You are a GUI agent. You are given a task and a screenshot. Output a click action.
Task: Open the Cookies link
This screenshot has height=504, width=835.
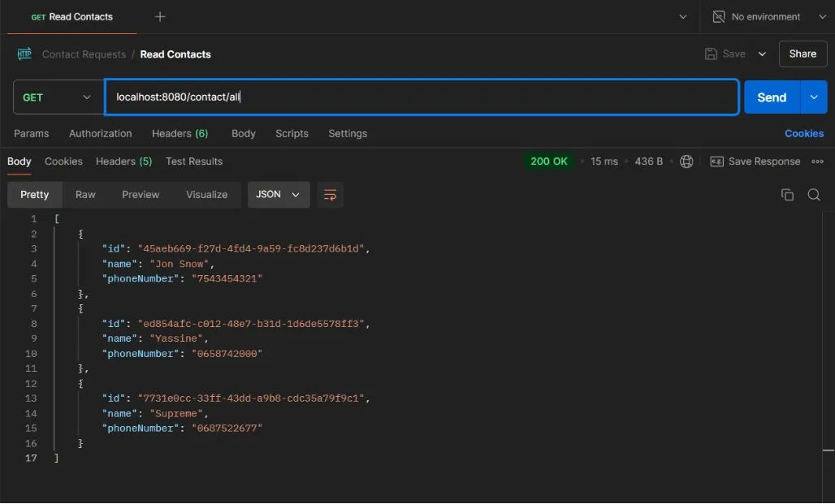coord(803,134)
